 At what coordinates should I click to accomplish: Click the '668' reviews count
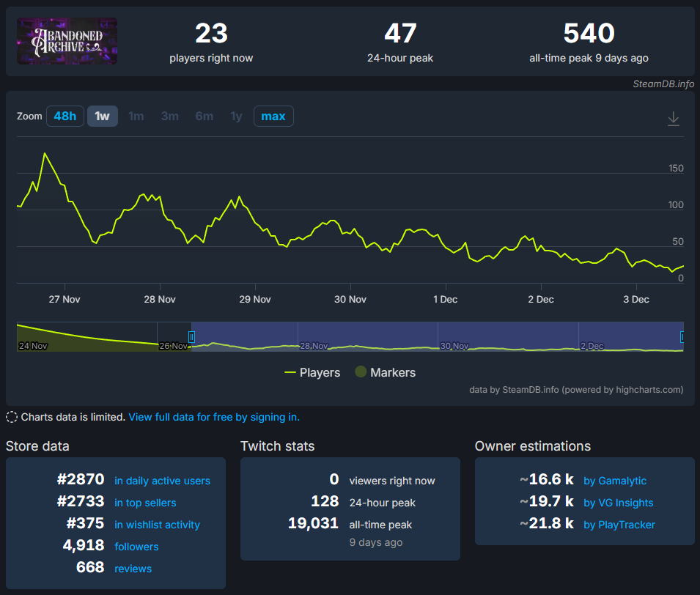(x=90, y=566)
